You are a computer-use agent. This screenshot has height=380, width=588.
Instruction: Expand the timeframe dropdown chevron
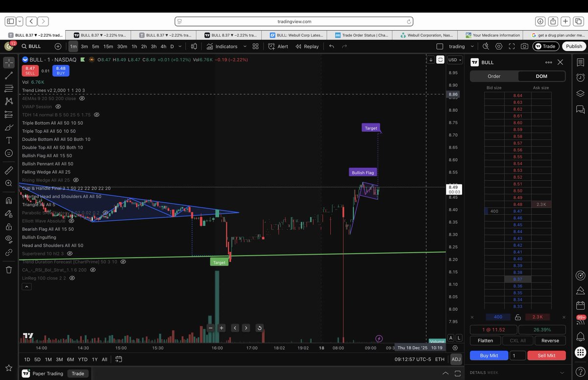[x=180, y=47]
